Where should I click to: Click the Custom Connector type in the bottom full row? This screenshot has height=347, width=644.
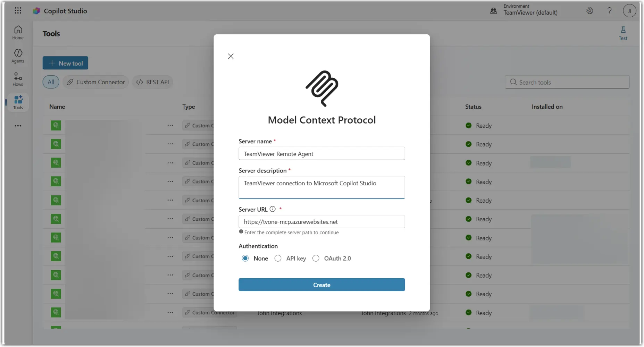click(x=209, y=312)
